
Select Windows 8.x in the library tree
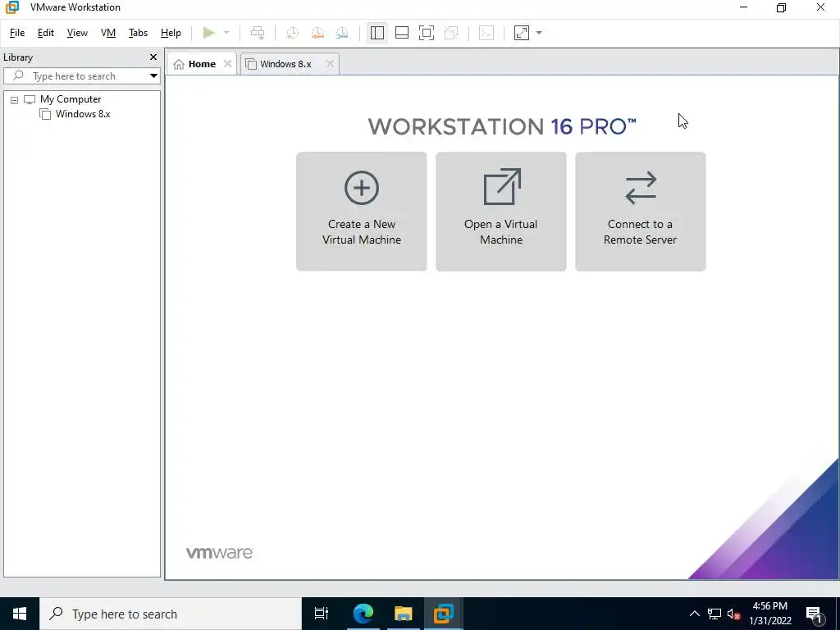[x=83, y=113]
